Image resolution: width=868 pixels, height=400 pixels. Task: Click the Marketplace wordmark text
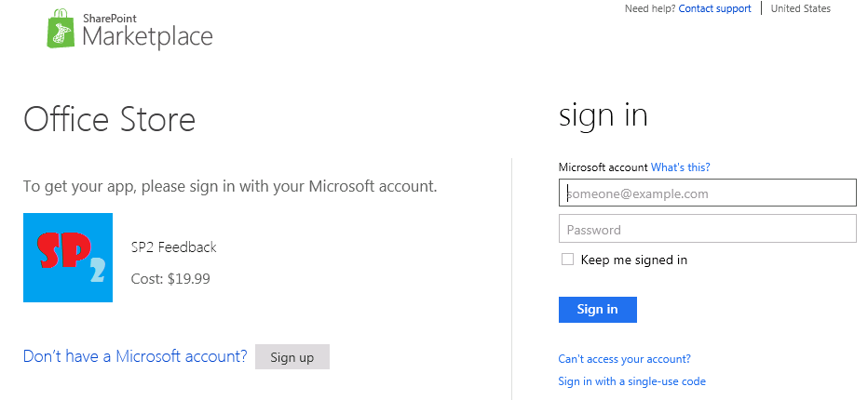click(x=147, y=37)
